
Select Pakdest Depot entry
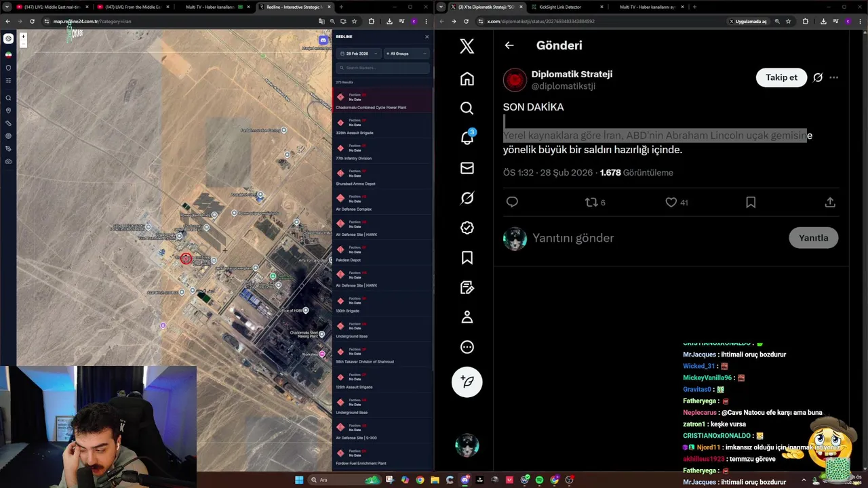pyautogui.click(x=383, y=254)
